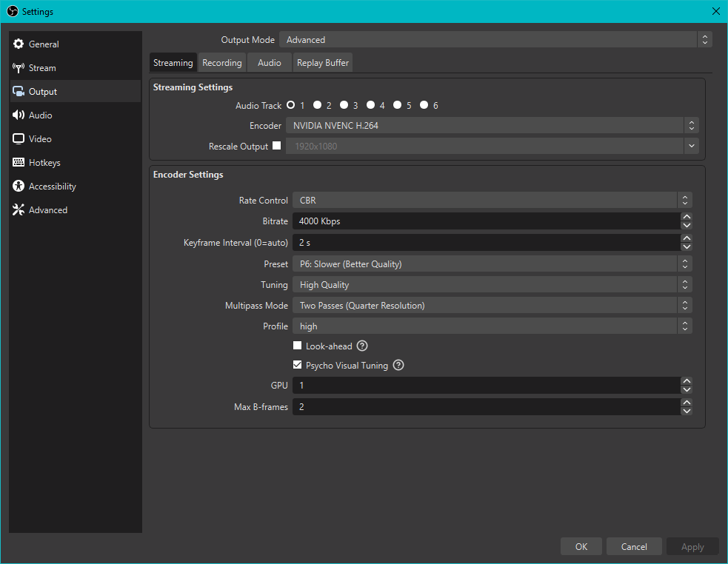Click inside the Bitrate input field
728x564 pixels.
pyautogui.click(x=485, y=221)
